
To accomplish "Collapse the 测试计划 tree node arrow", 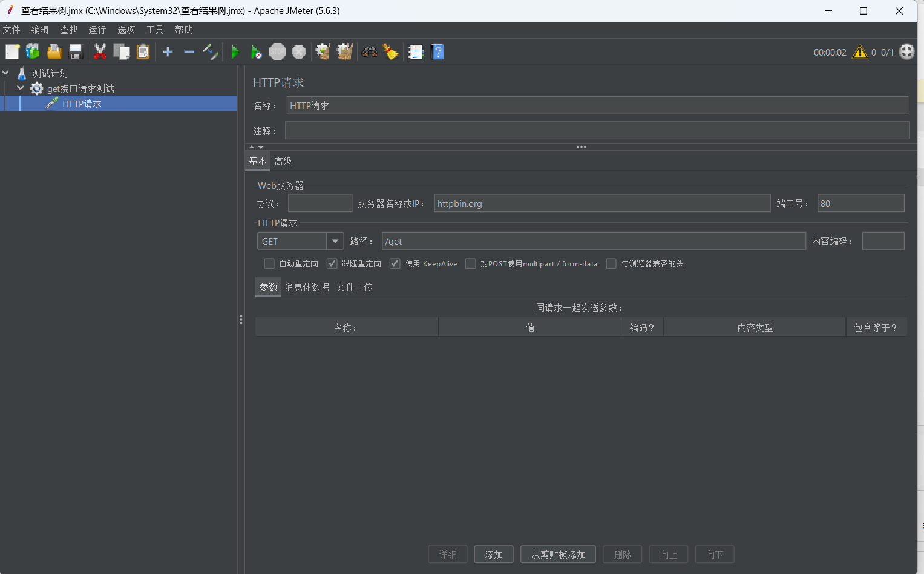I will click(6, 73).
